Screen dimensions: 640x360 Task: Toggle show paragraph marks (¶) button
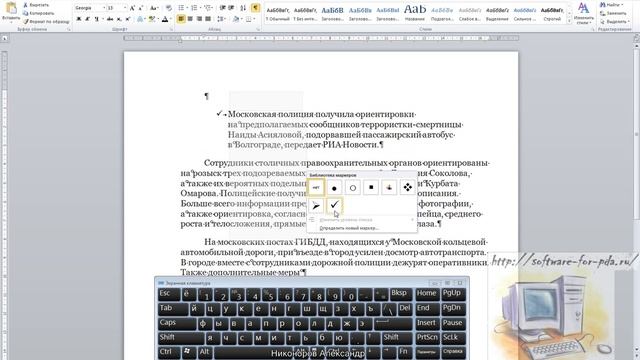255,8
